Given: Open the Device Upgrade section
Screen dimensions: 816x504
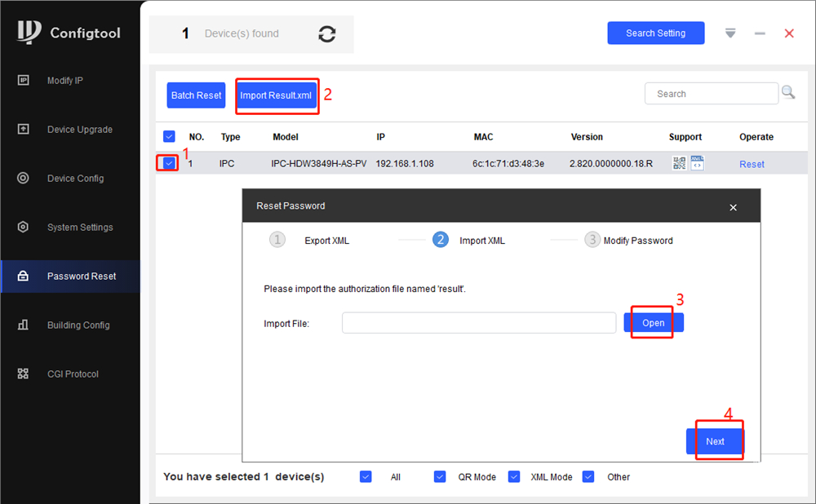Looking at the screenshot, I should 79,130.
